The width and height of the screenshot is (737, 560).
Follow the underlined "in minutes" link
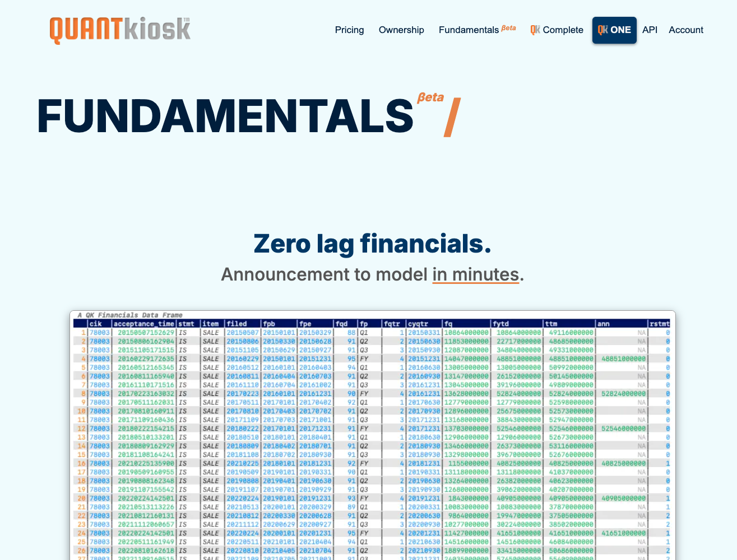[x=475, y=274]
